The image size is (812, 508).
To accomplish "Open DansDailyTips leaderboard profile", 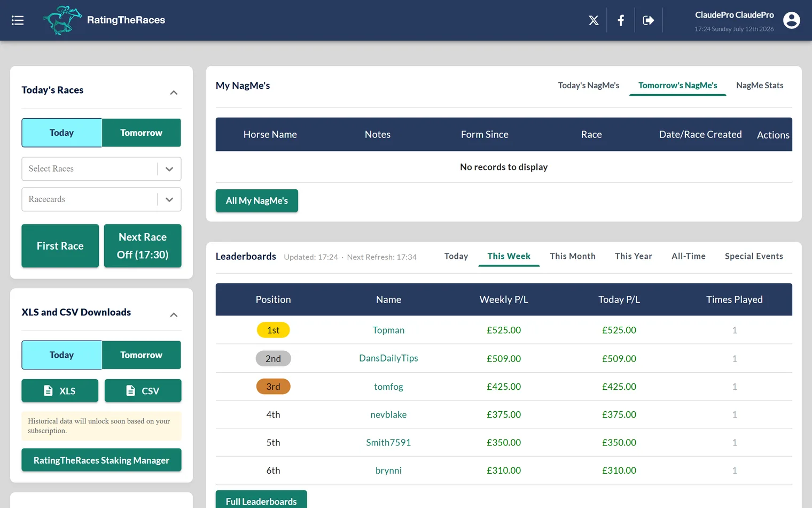I will click(x=388, y=358).
